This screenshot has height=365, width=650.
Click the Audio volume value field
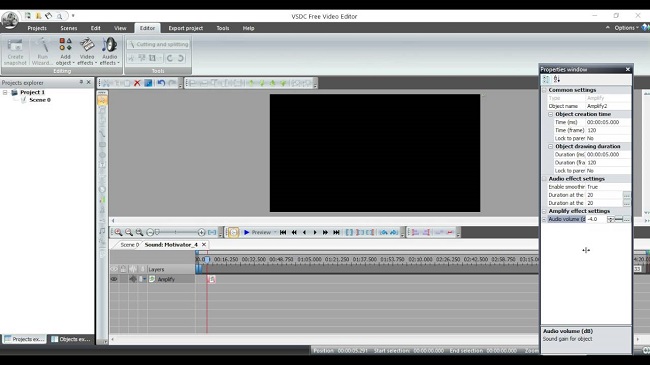(x=596, y=219)
